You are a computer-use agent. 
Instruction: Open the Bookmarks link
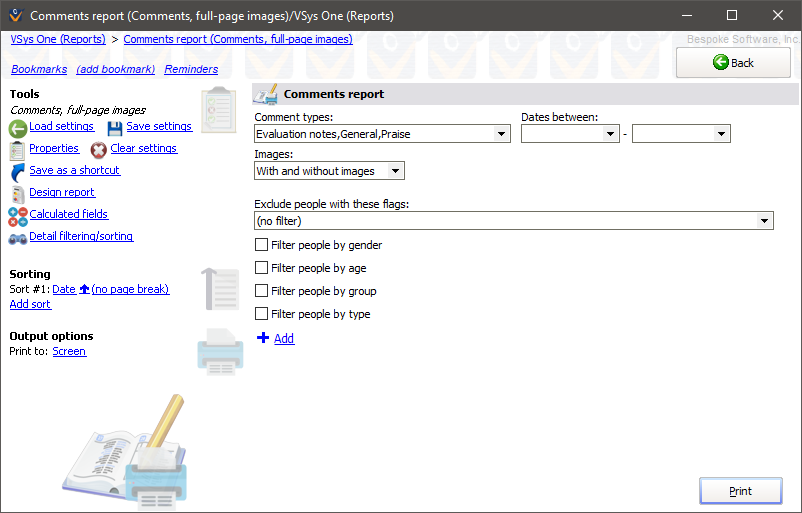click(39, 69)
